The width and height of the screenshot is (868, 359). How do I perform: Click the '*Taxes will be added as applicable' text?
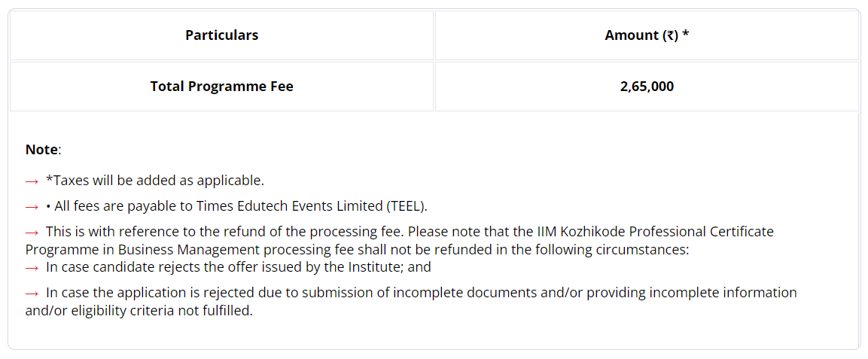tap(155, 181)
